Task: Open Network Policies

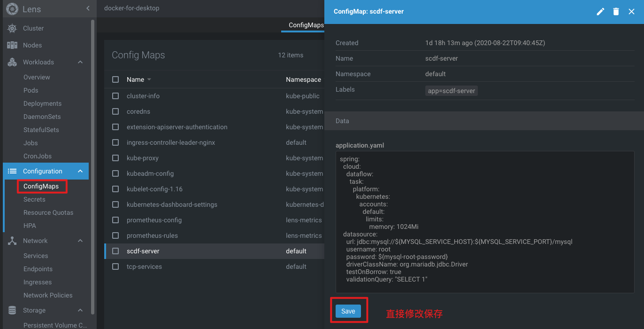Action: tap(48, 295)
